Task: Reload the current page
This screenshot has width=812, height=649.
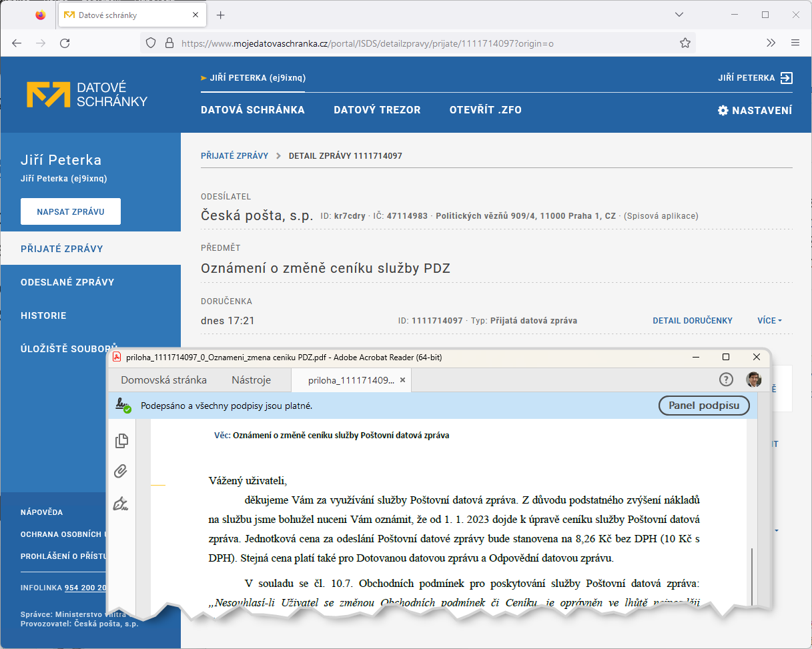Action: (65, 43)
